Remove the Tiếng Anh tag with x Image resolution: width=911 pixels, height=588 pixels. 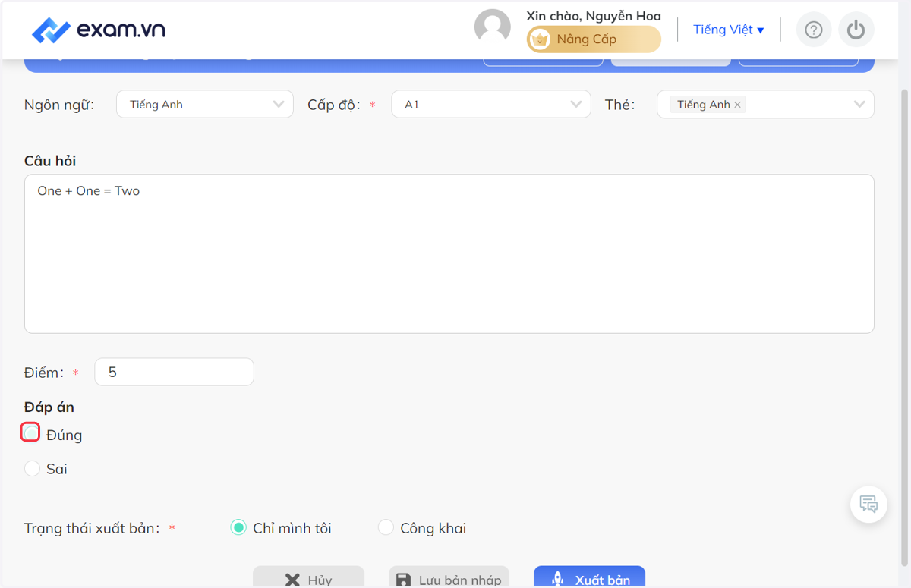[737, 105]
